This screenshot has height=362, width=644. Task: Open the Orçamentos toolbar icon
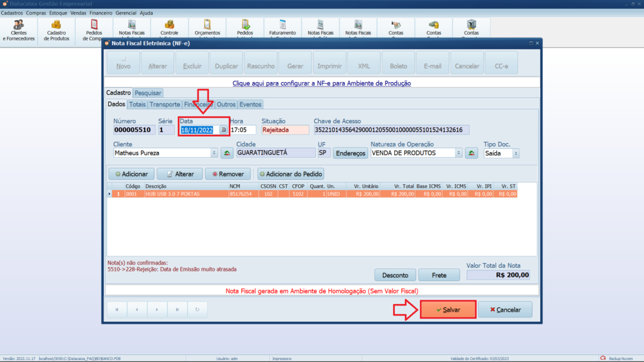[x=207, y=28]
